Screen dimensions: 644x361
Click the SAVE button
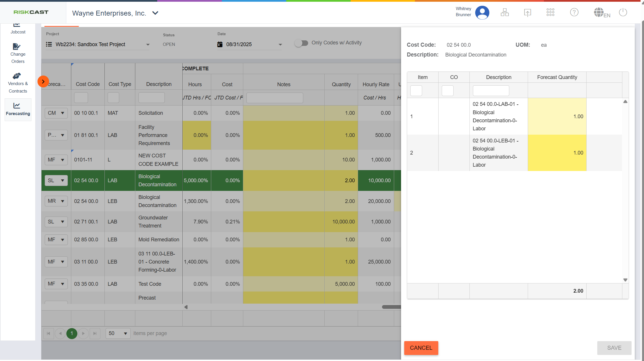click(614, 348)
